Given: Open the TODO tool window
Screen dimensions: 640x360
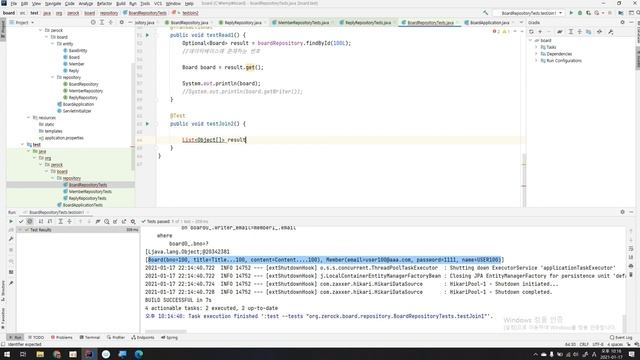Looking at the screenshot, I should point(36,338).
